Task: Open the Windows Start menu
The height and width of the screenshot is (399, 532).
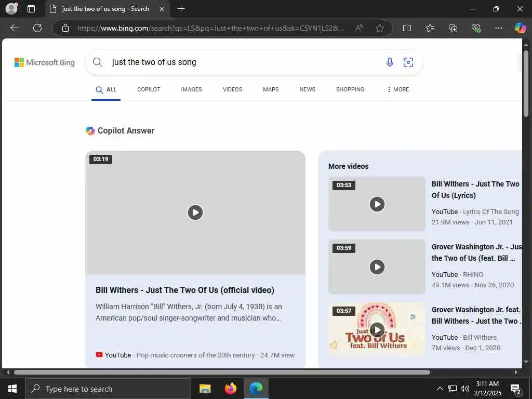Action: pyautogui.click(x=12, y=389)
